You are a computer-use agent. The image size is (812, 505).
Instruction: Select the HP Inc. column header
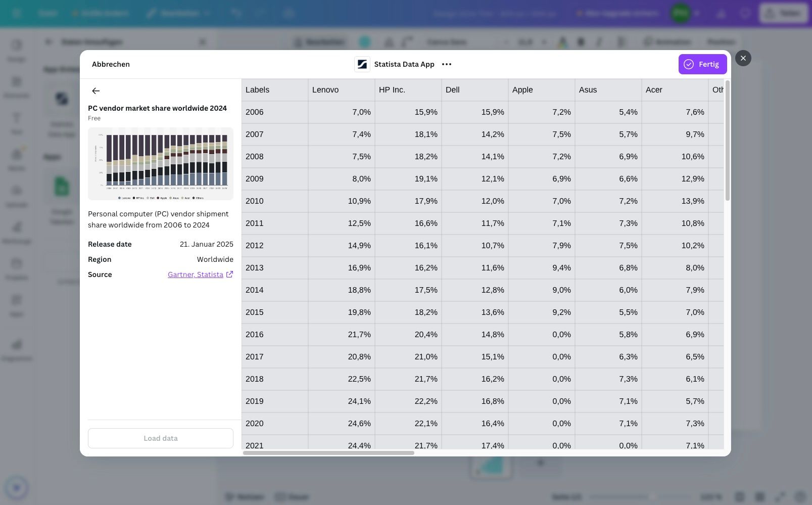coord(408,90)
